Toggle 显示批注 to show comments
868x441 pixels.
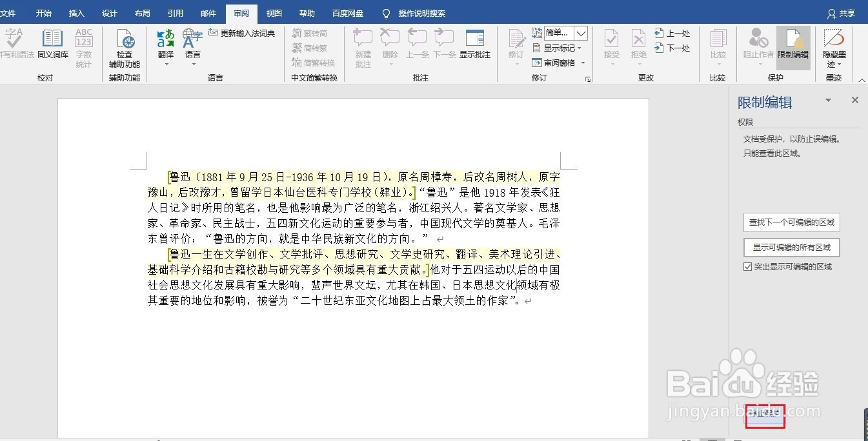point(475,45)
